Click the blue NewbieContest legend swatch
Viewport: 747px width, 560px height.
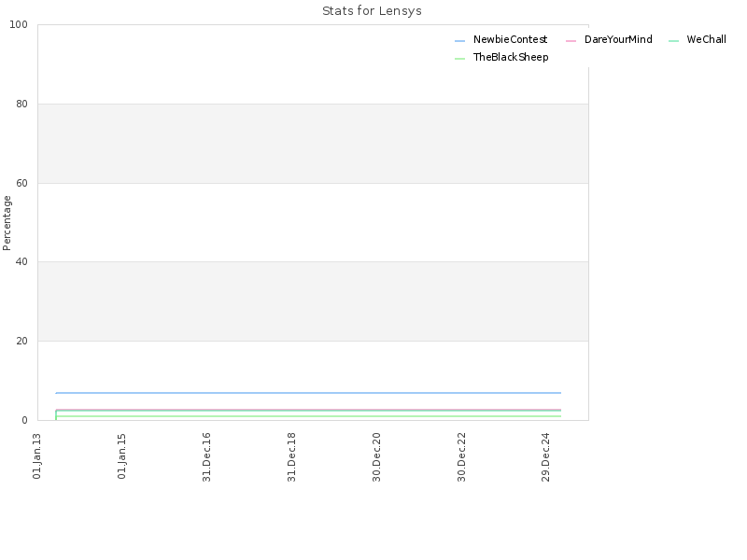pyautogui.click(x=459, y=41)
